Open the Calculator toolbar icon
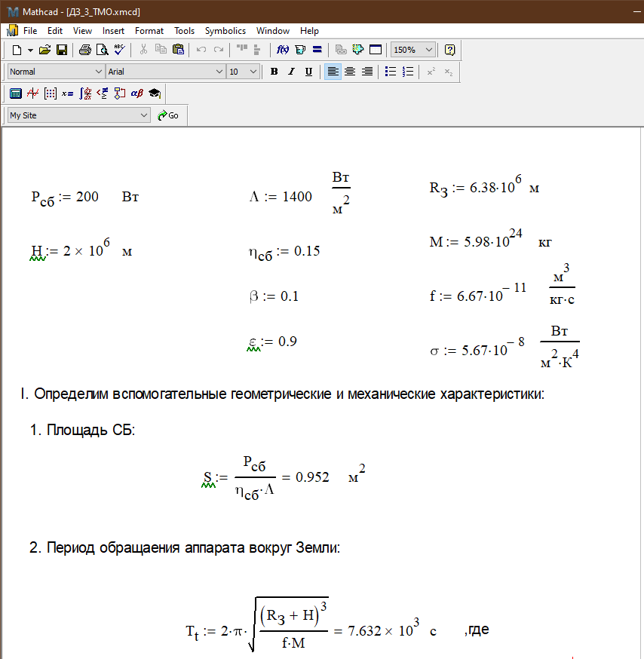This screenshot has width=644, height=659. pyautogui.click(x=15, y=93)
